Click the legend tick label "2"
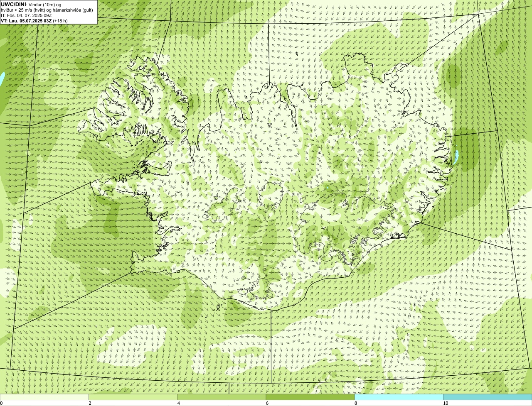 click(x=90, y=403)
